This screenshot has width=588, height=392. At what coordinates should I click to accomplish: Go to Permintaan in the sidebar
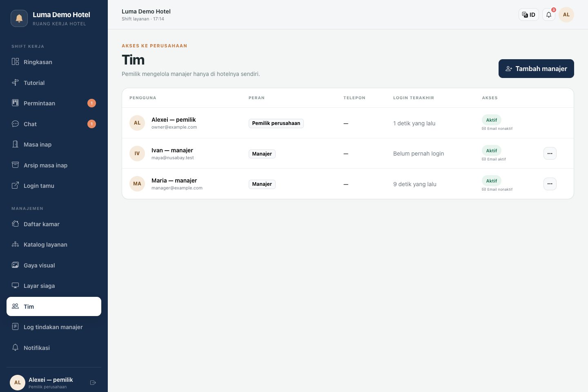(x=54, y=103)
